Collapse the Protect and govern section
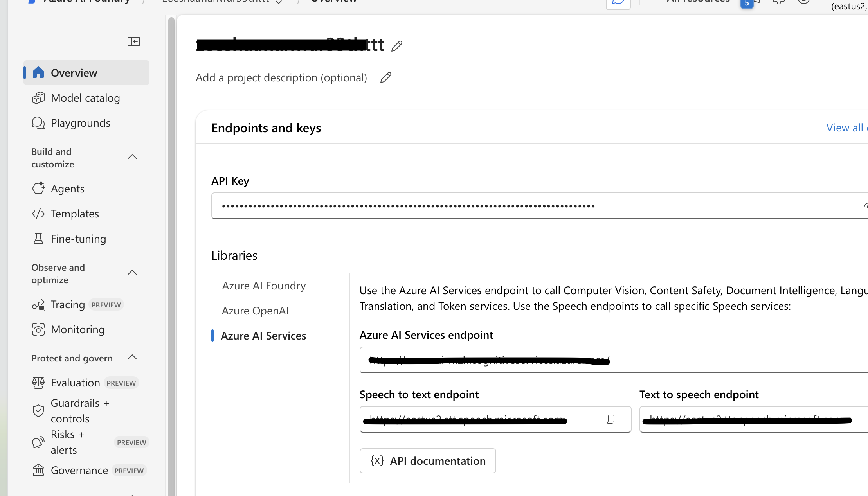The image size is (868, 496). [132, 358]
